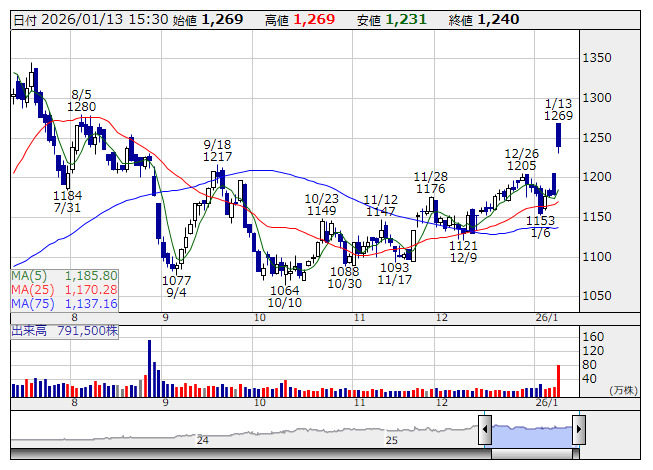Click the 日付 2026/01/13 15:30 text

coord(91,20)
